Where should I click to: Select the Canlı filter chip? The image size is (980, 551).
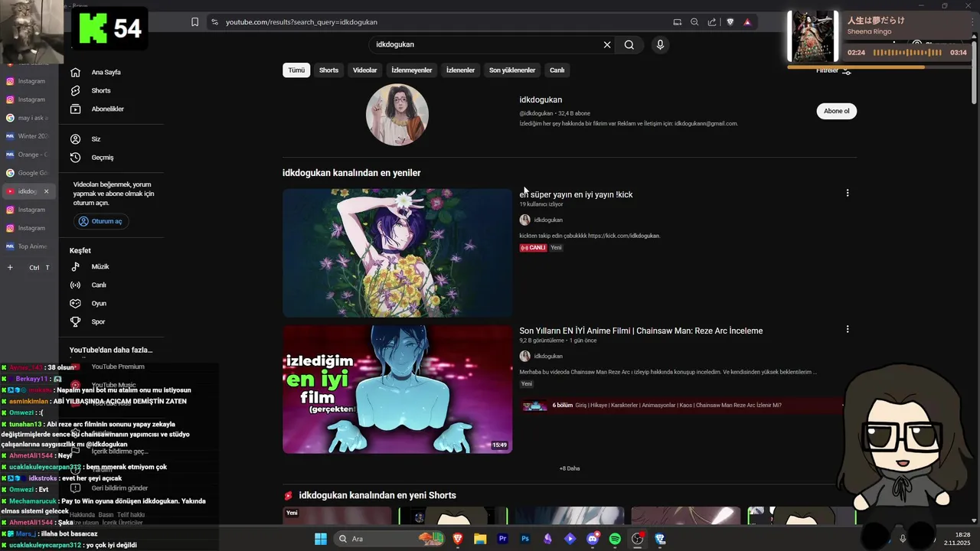[x=557, y=70]
